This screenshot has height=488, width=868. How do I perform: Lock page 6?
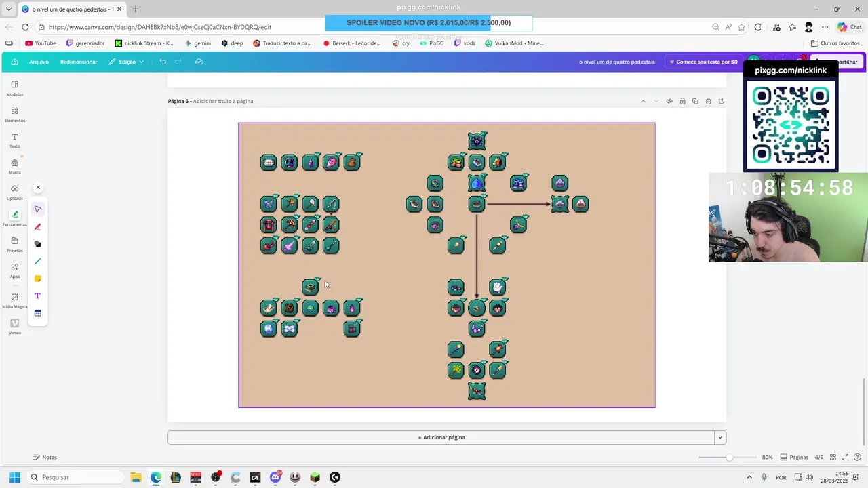click(x=682, y=101)
